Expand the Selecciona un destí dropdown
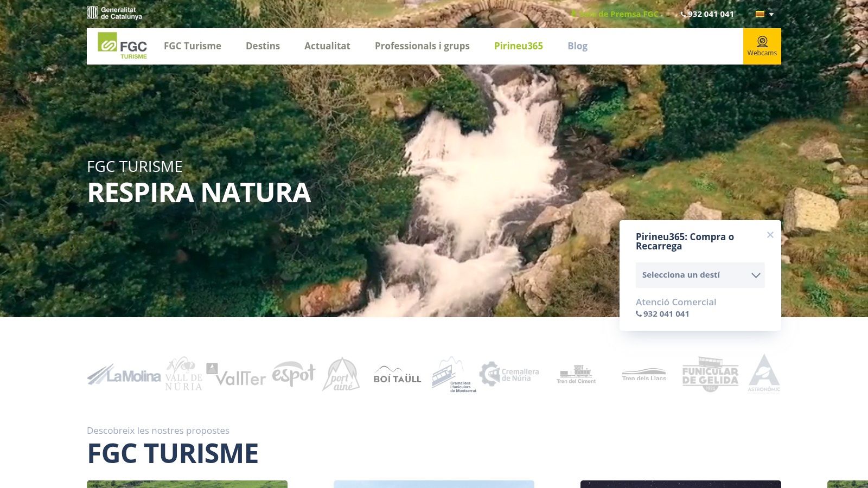This screenshot has height=488, width=868. tap(700, 275)
